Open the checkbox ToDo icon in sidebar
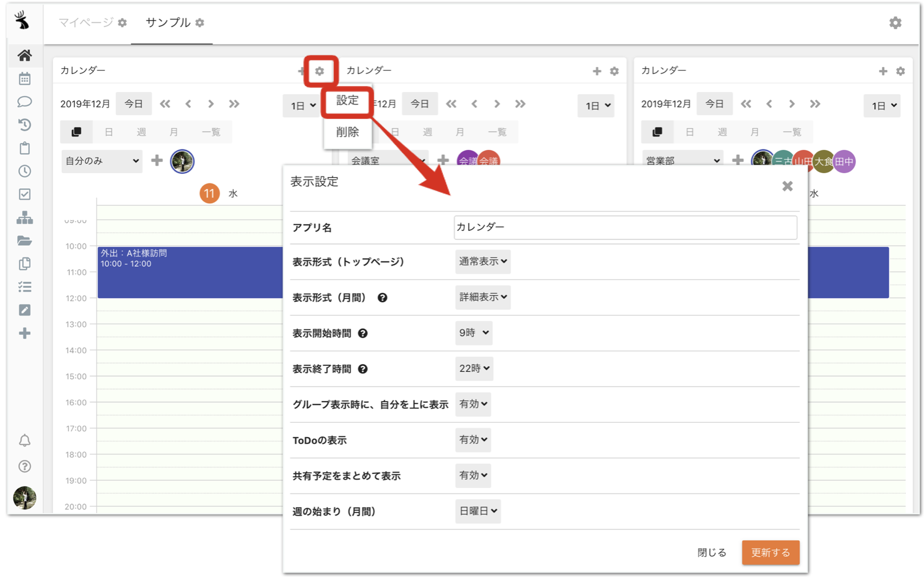This screenshot has width=924, height=579. 24,194
